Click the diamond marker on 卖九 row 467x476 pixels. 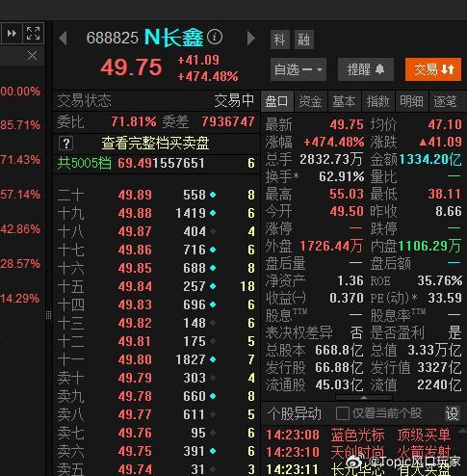click(x=213, y=396)
